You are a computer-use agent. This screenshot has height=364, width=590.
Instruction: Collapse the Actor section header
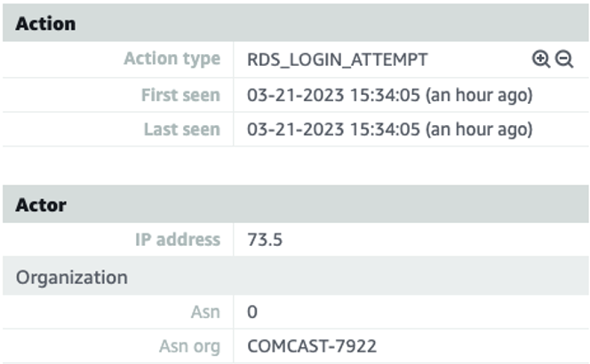coord(41,205)
